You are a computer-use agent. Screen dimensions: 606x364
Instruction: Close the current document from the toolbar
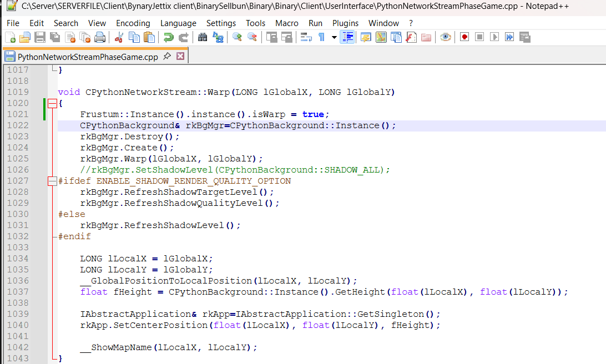[70, 38]
